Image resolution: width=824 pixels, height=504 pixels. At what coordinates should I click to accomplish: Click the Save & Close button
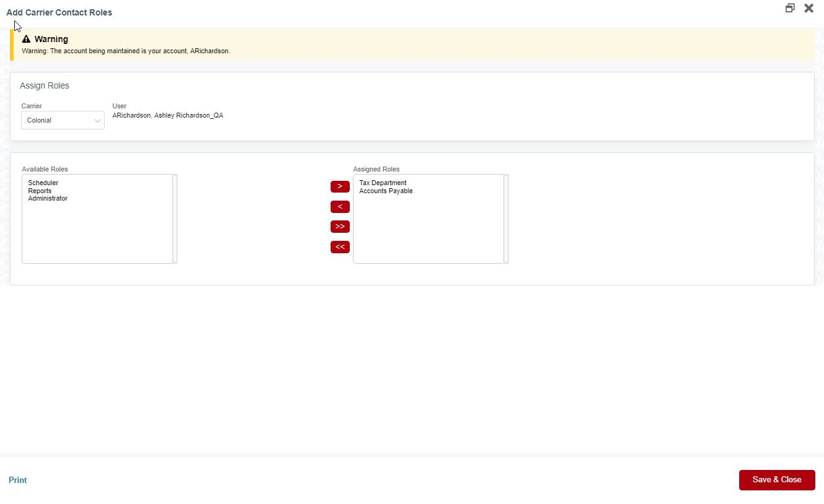point(776,480)
